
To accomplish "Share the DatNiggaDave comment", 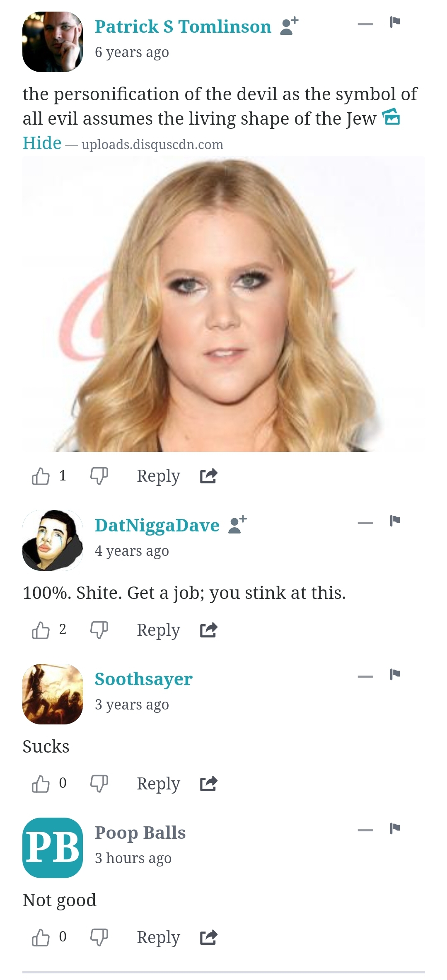I will point(208,630).
